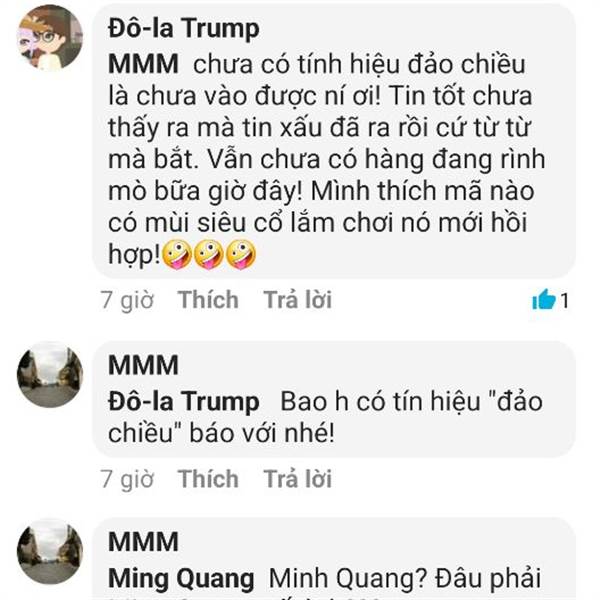Like MMM's second comment with Thích
The height and width of the screenshot is (600, 600).
coord(208,479)
